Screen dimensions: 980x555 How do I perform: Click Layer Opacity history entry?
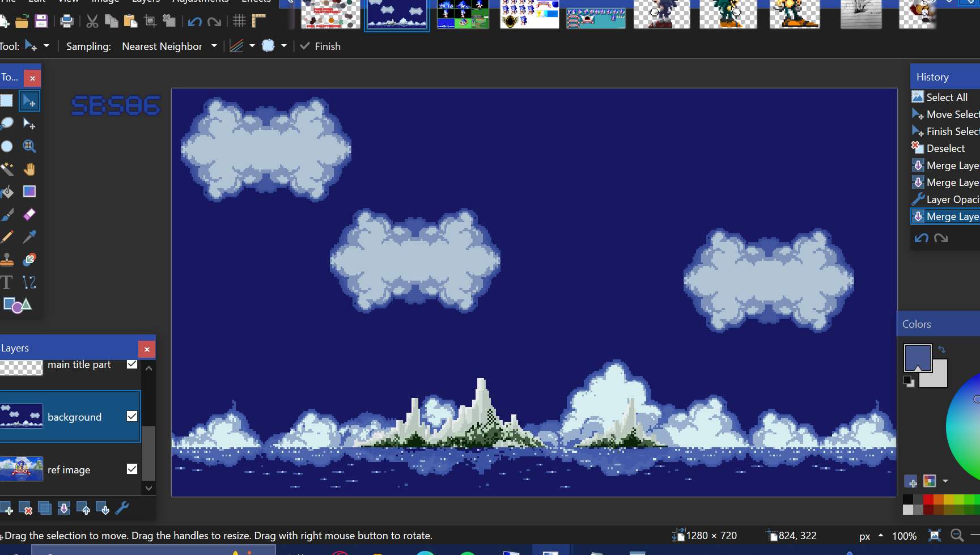[x=945, y=199]
